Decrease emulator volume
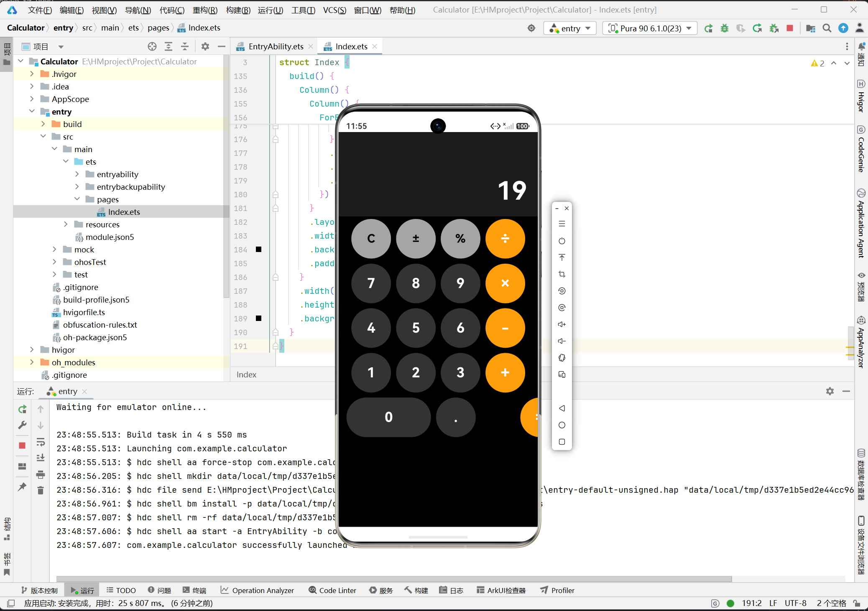The width and height of the screenshot is (868, 611). pos(562,341)
